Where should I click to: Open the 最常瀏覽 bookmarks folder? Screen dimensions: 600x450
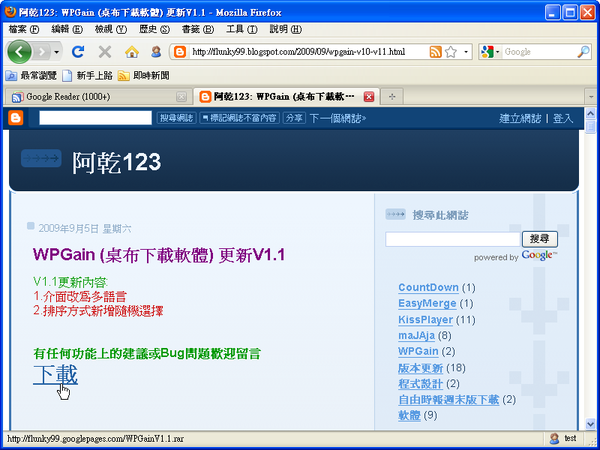[31, 76]
